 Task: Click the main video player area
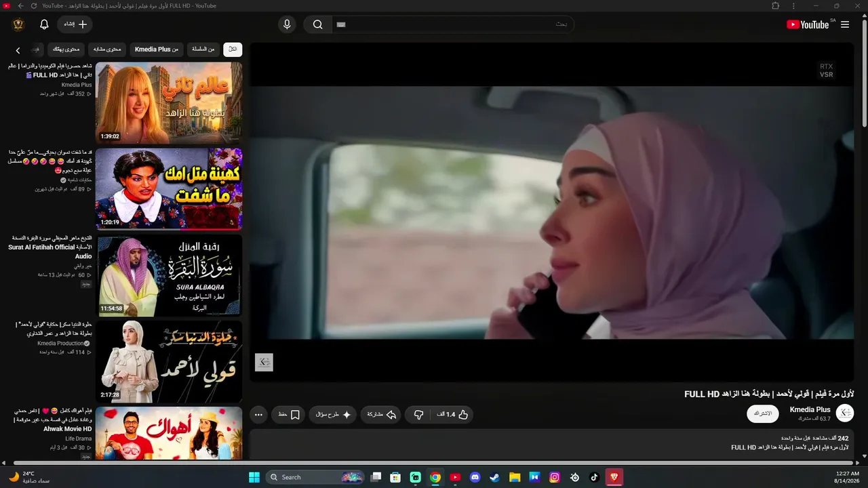pyautogui.click(x=552, y=212)
